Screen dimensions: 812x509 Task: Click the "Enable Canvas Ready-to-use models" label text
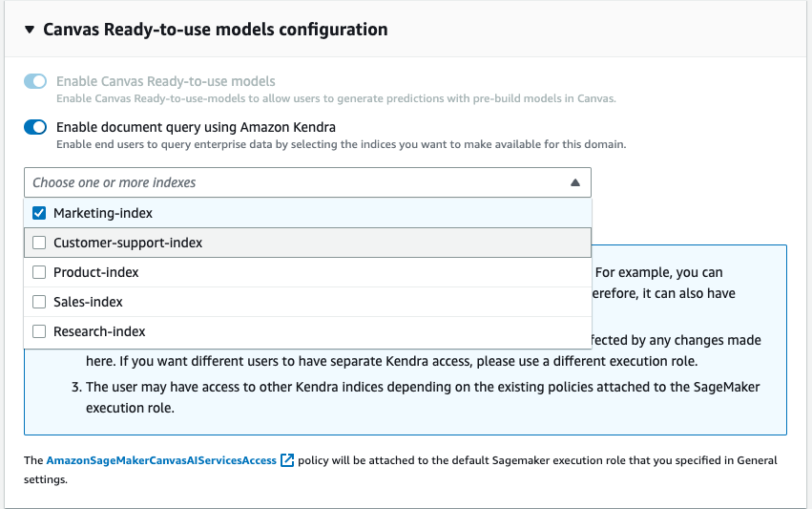[x=165, y=82]
